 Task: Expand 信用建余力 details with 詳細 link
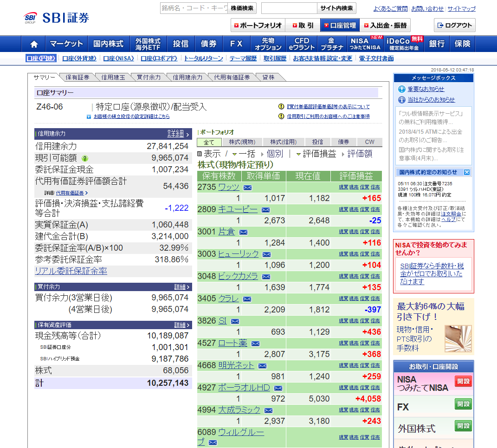[178, 134]
